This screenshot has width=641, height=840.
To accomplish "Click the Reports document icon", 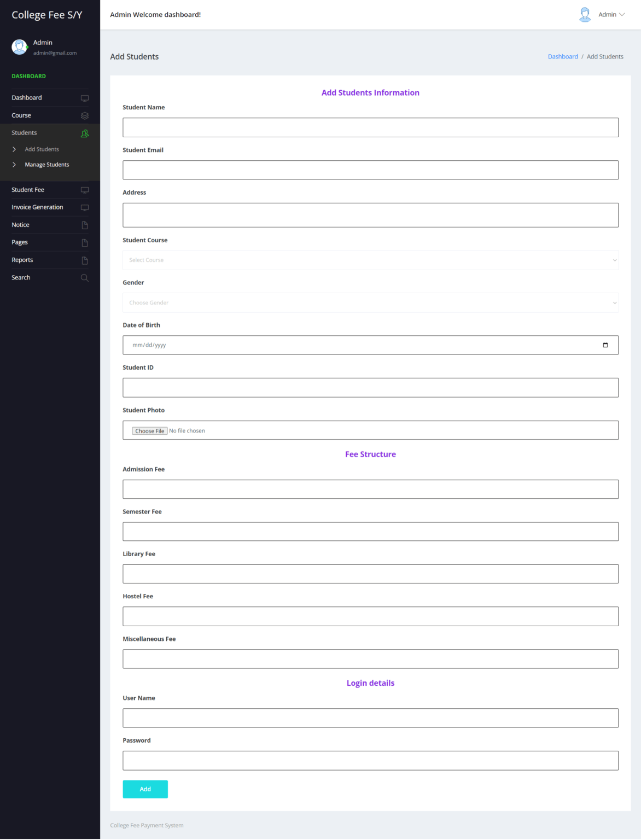I will coord(85,260).
